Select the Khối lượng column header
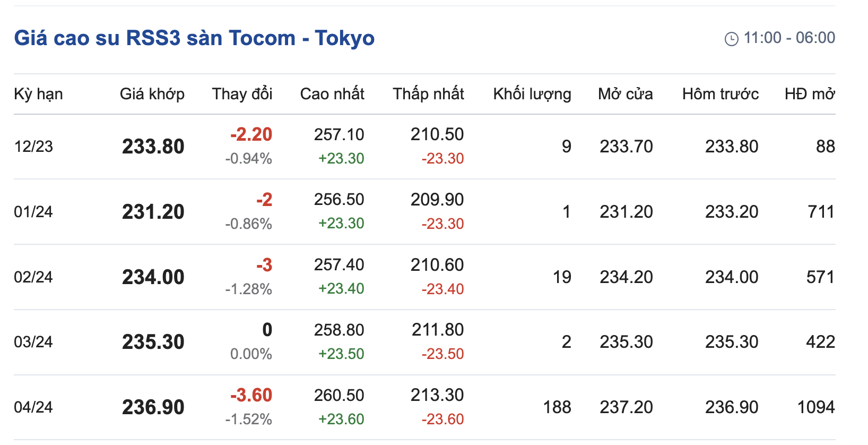Viewport: 868px width, 445px height. click(532, 94)
